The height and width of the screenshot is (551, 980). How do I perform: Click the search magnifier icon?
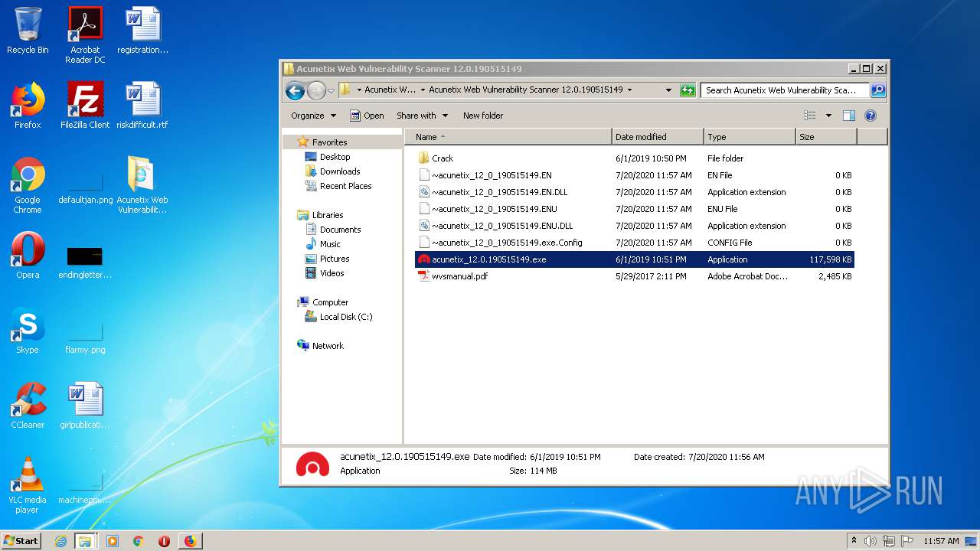pyautogui.click(x=878, y=90)
